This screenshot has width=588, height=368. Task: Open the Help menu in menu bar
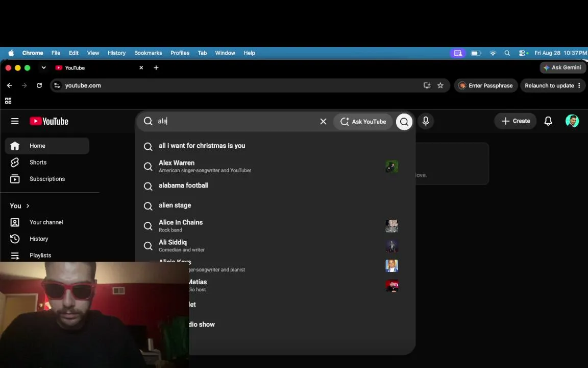(250, 53)
